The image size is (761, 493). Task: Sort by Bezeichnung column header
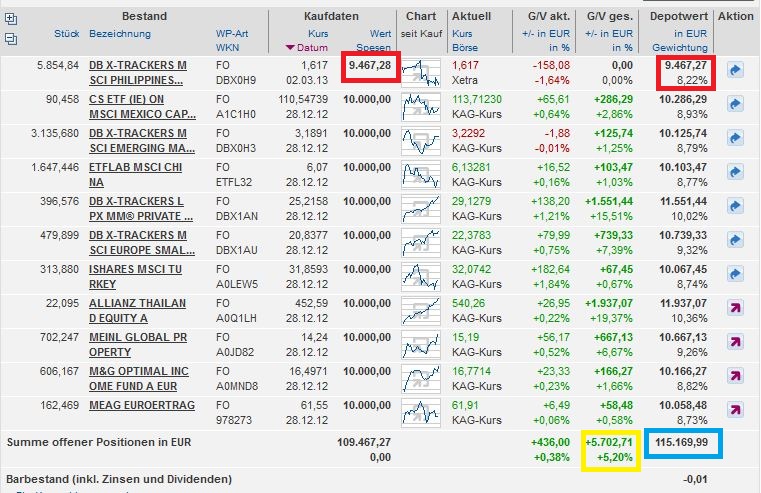click(x=120, y=33)
